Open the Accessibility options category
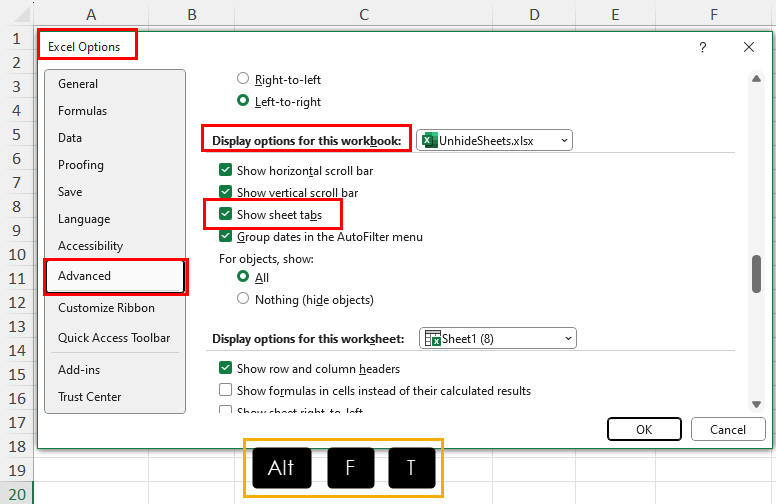Image resolution: width=776 pixels, height=504 pixels. coord(115,246)
